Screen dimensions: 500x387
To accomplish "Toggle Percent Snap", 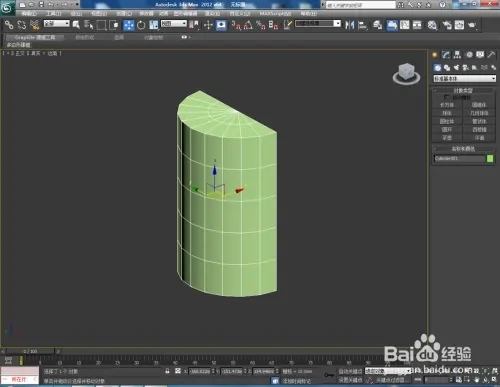I will point(261,25).
